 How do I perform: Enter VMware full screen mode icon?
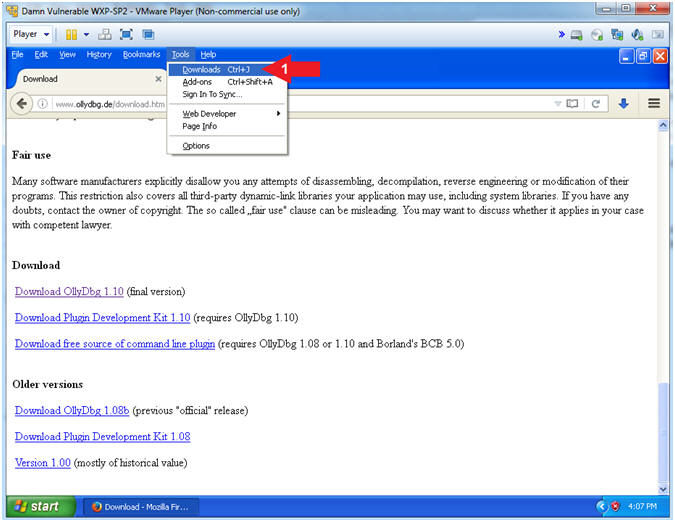[x=126, y=34]
